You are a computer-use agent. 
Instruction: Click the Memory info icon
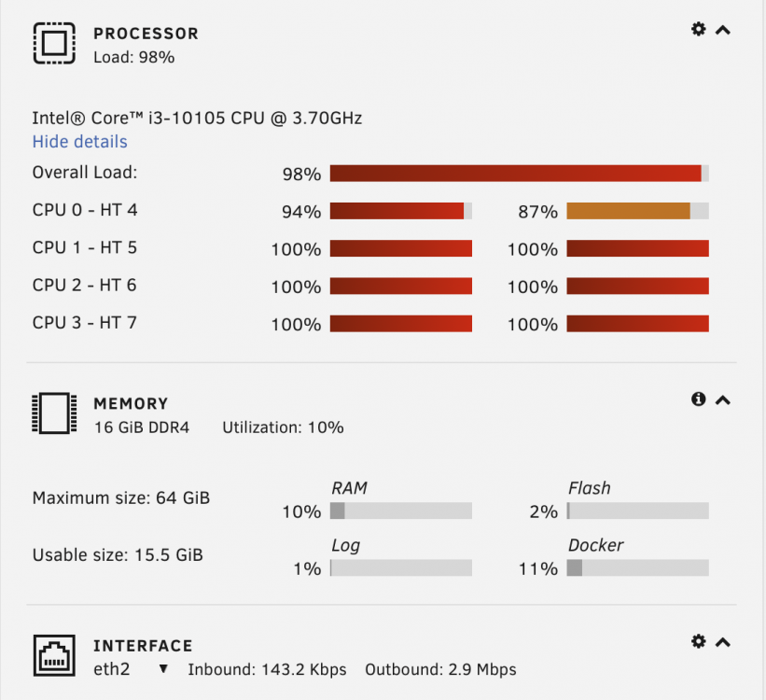699,399
